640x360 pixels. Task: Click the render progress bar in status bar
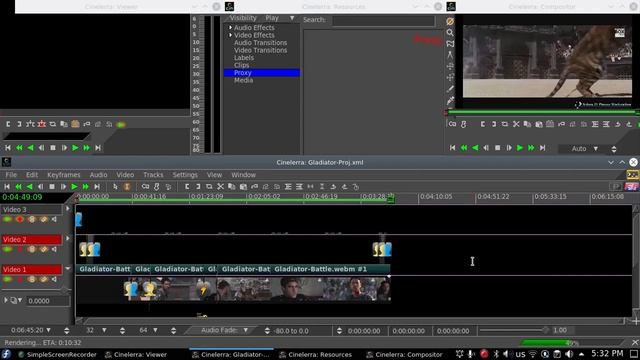tap(573, 342)
